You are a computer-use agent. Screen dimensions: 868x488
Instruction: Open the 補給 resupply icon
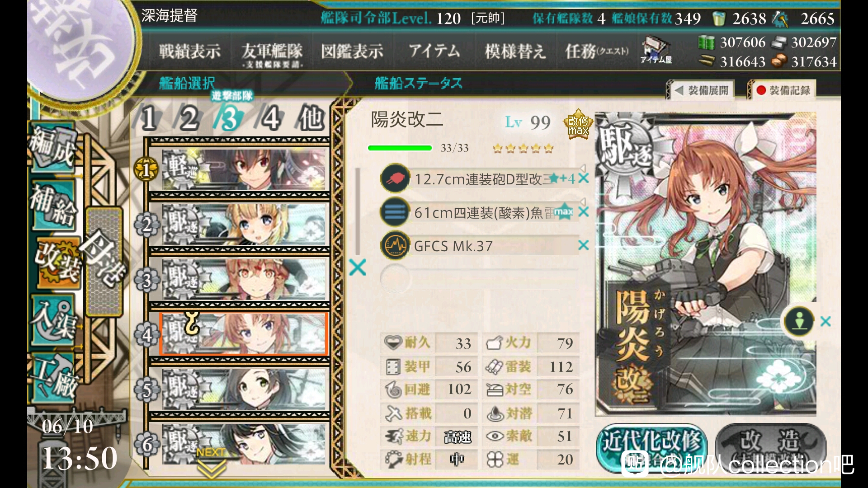coord(52,206)
